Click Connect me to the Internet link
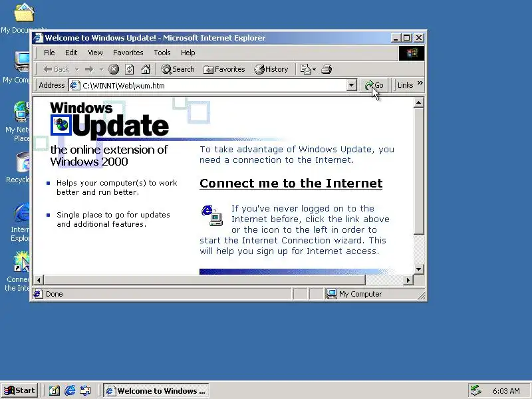 point(291,184)
